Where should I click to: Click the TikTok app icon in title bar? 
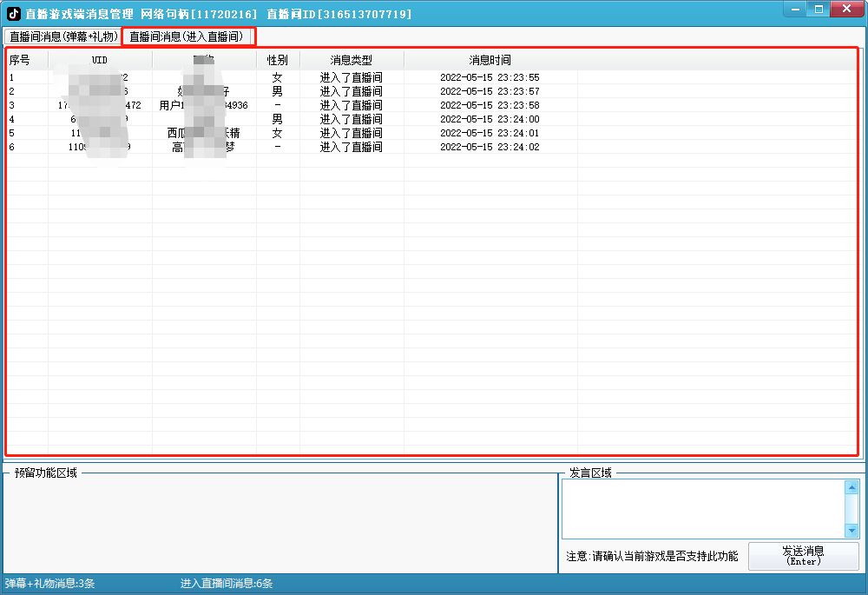14,14
